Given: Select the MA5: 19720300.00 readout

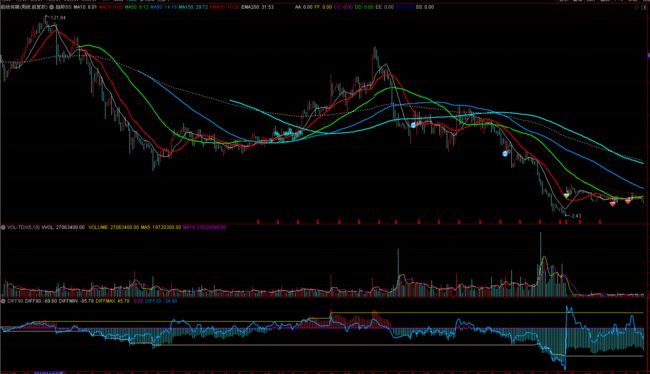Looking at the screenshot, I should tap(161, 227).
